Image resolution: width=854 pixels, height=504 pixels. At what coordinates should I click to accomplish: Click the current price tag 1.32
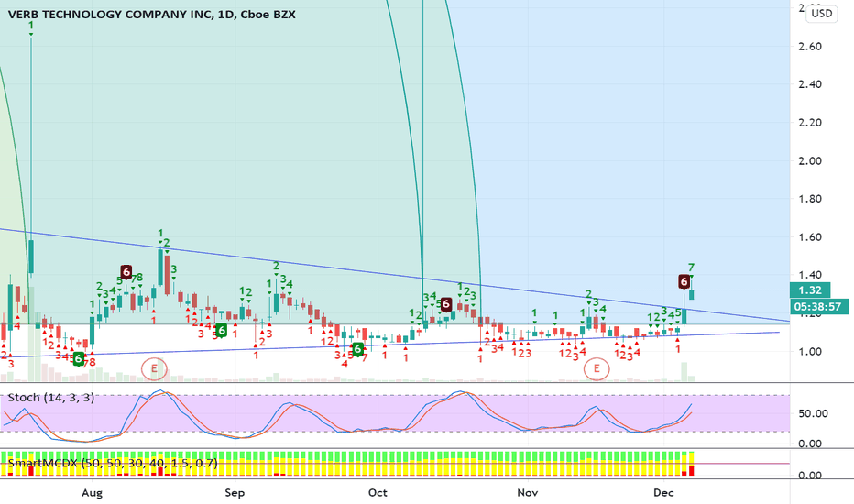click(810, 290)
